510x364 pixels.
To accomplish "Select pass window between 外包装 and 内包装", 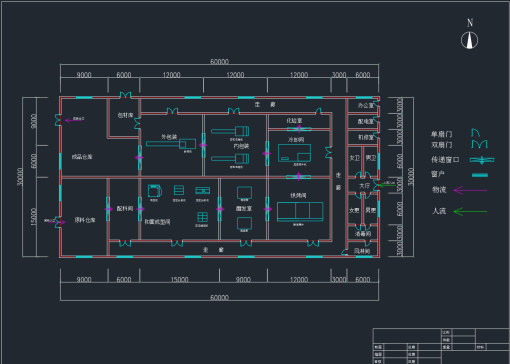I will pyautogui.click(x=203, y=145).
